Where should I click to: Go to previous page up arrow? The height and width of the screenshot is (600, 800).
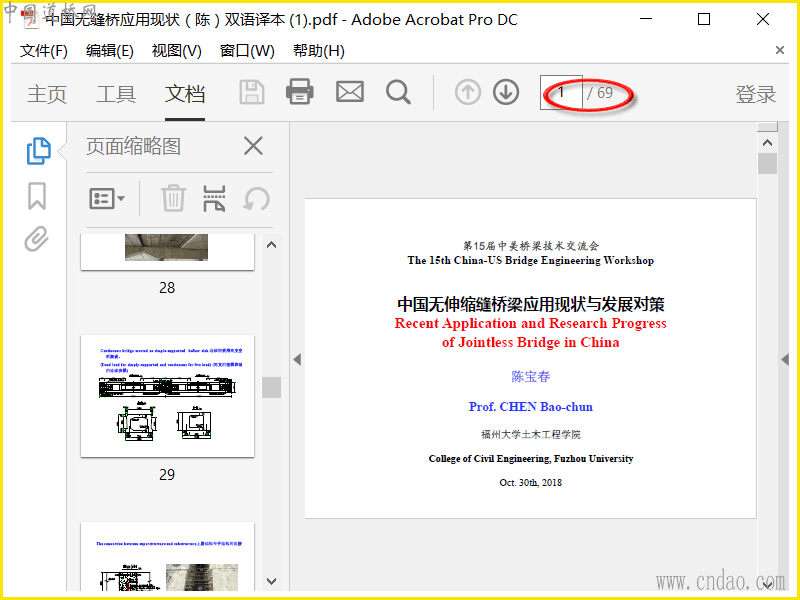467,92
